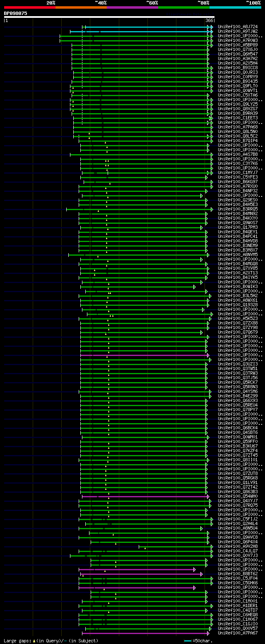Click the purple ~60% identity legend segment
This screenshot has width=265, height=644.
click(x=132, y=7)
